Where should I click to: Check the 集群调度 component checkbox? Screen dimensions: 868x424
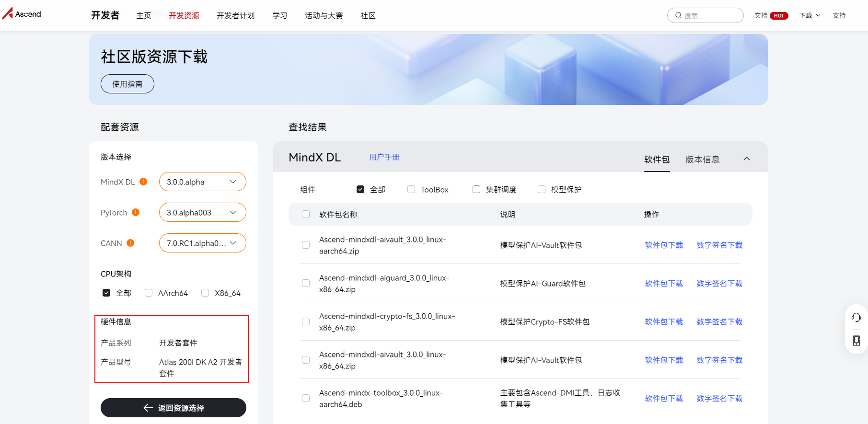pyautogui.click(x=476, y=189)
